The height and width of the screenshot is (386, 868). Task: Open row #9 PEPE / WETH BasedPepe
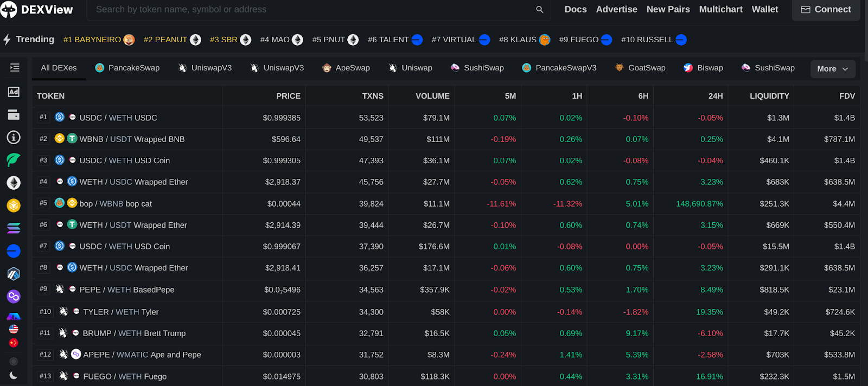click(446, 289)
